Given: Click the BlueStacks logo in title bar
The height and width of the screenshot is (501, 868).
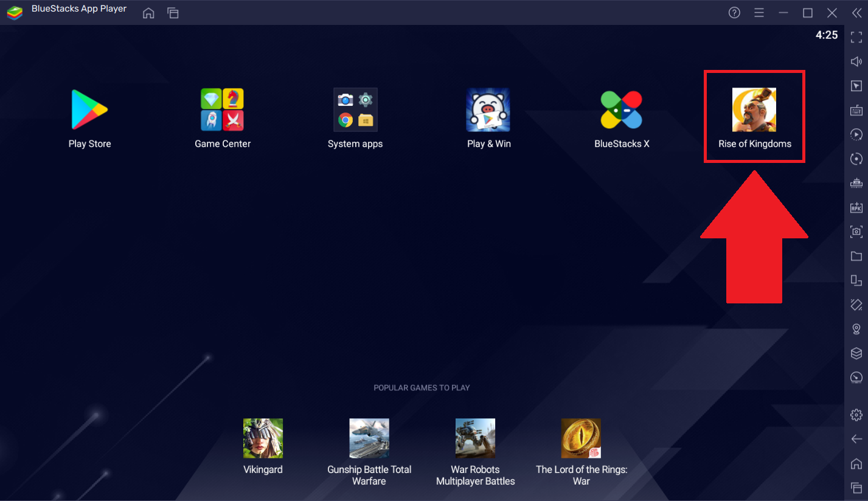Looking at the screenshot, I should pos(15,13).
